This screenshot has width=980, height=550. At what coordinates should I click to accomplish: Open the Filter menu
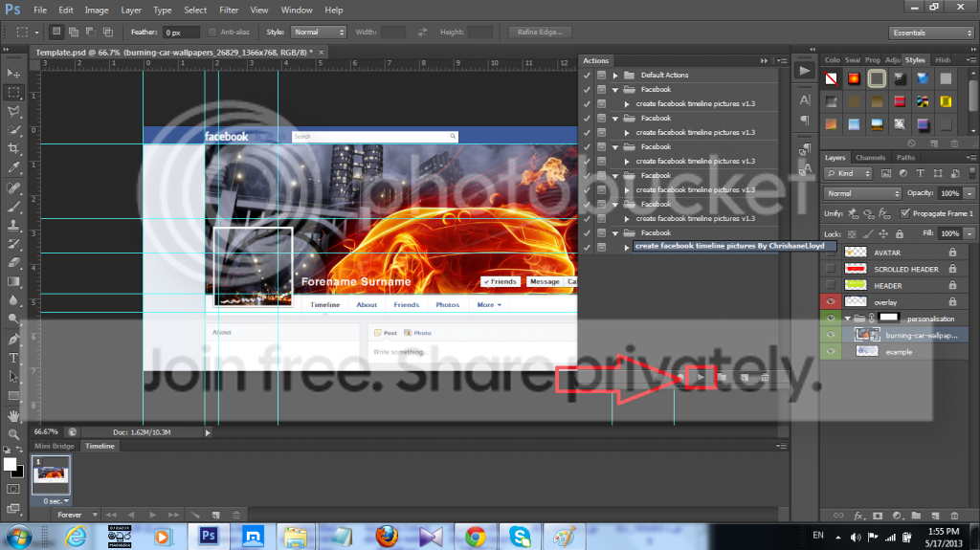tap(229, 10)
